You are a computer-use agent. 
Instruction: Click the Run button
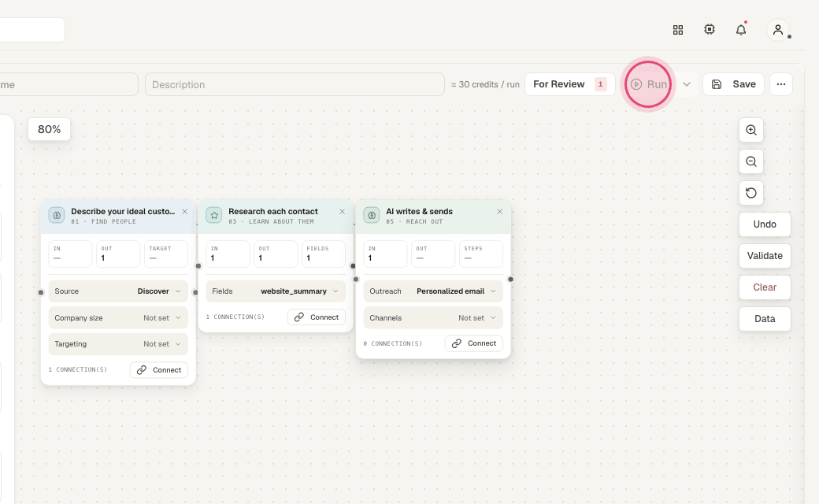[648, 84]
